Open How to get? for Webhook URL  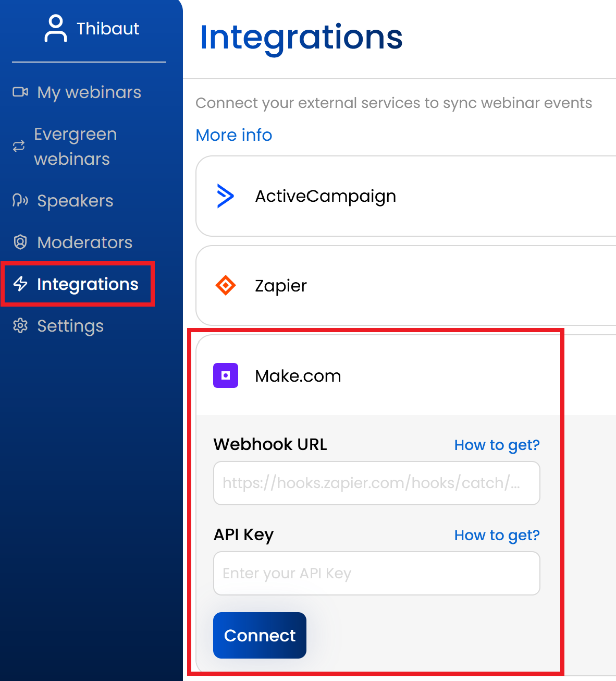497,445
